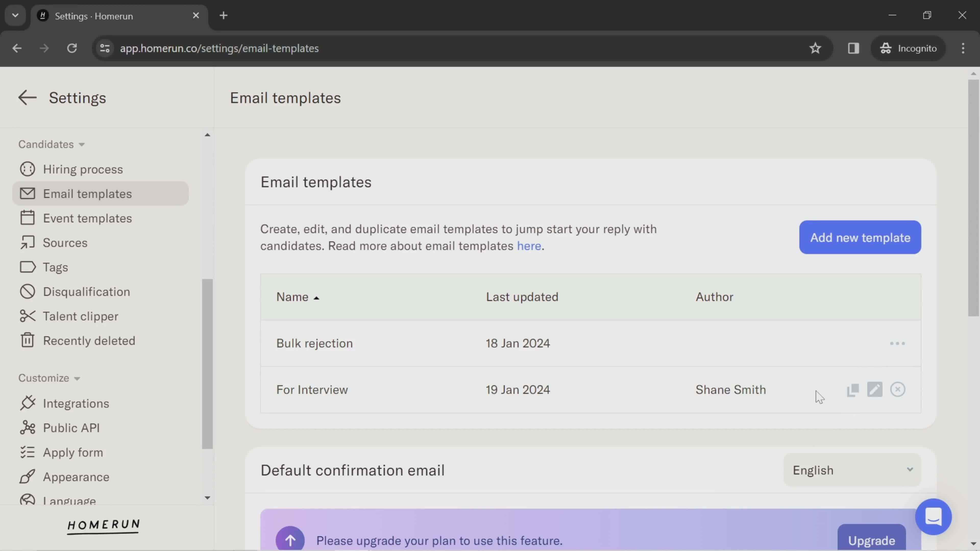Open the Bulk rejection template
Image resolution: width=980 pixels, height=551 pixels.
click(x=314, y=343)
